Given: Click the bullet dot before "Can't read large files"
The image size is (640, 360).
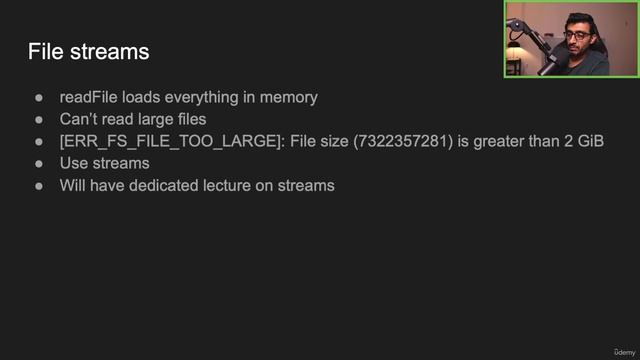Looking at the screenshot, I should [x=39, y=120].
